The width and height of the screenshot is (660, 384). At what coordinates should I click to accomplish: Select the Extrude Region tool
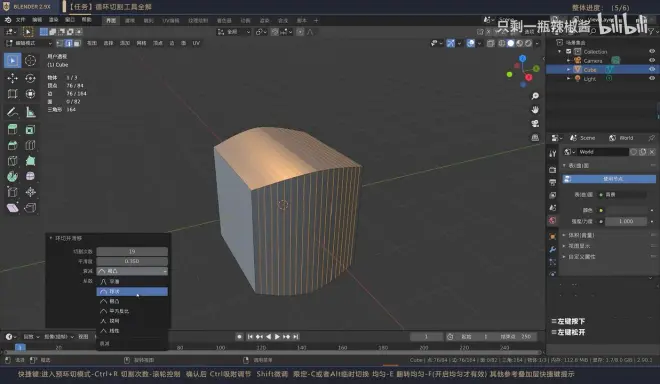pyautogui.click(x=13, y=129)
